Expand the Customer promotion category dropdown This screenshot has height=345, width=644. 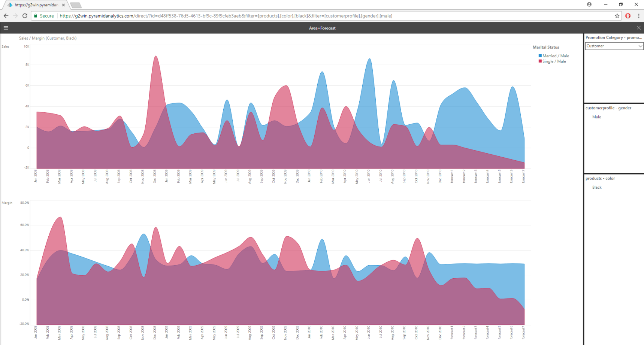[x=611, y=46]
